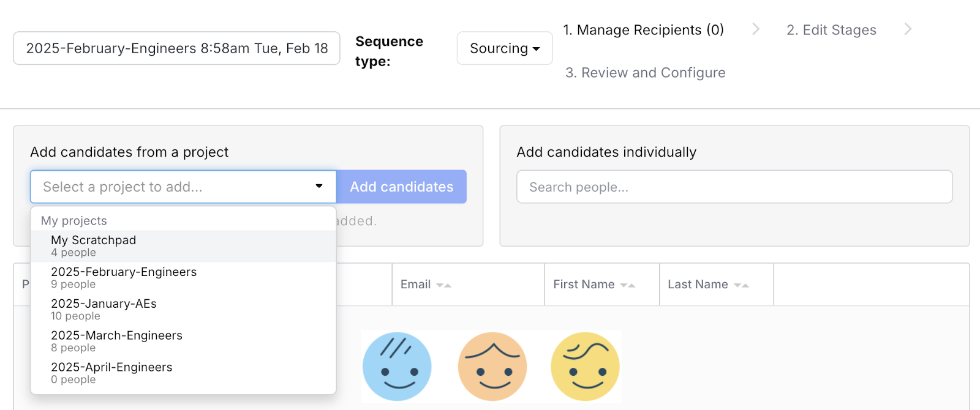The width and height of the screenshot is (980, 410).
Task: Click chevron after Manage Recipients step
Action: pyautogui.click(x=756, y=29)
